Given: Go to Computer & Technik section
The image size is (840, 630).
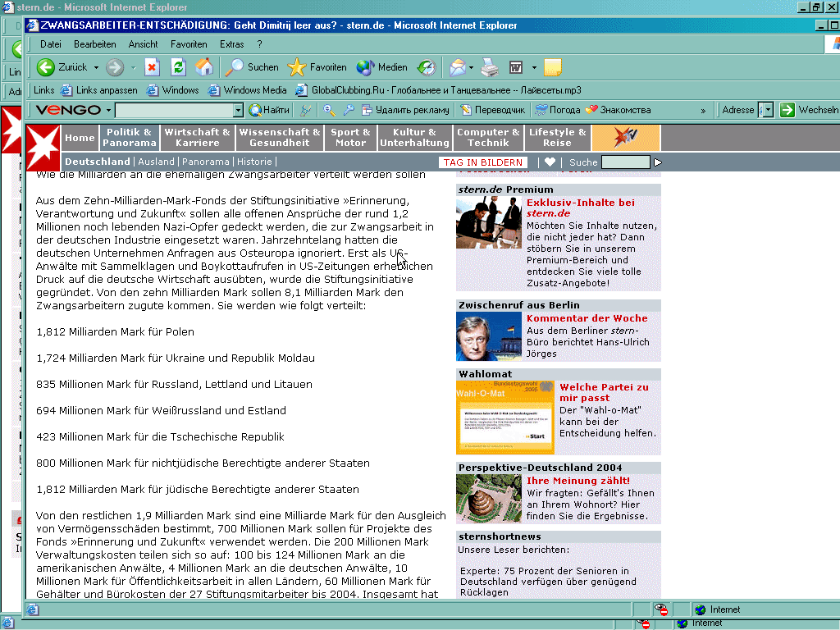Looking at the screenshot, I should click(488, 138).
